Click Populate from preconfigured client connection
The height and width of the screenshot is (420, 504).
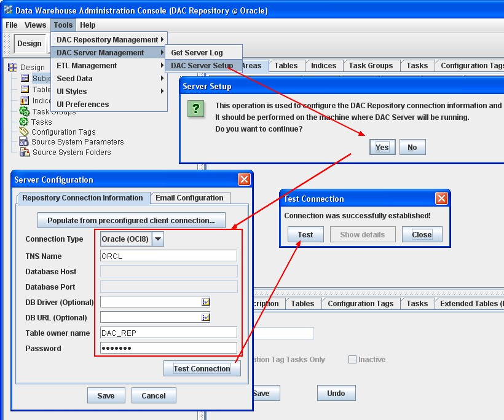coord(131,220)
